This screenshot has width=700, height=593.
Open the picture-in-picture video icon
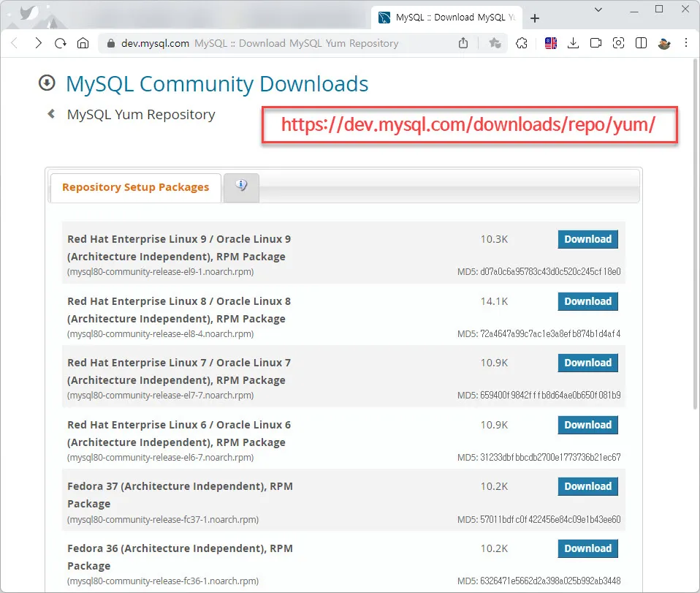point(596,43)
